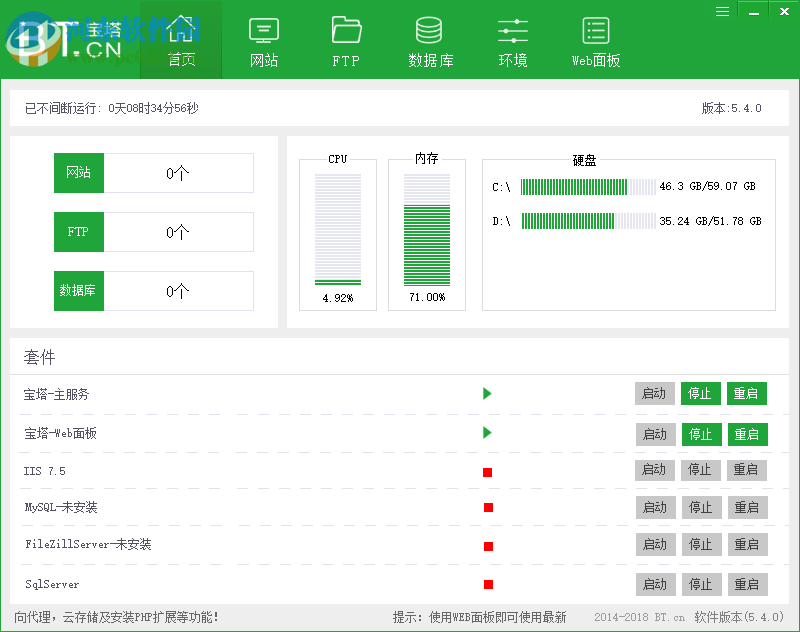Click the red stopped indicator for MySQL-未安装

pos(487,507)
